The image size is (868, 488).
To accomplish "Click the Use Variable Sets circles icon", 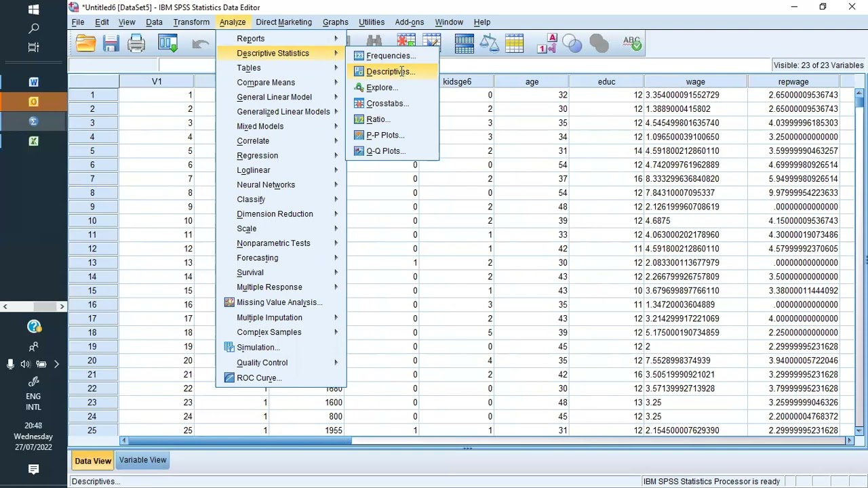I will [x=572, y=44].
